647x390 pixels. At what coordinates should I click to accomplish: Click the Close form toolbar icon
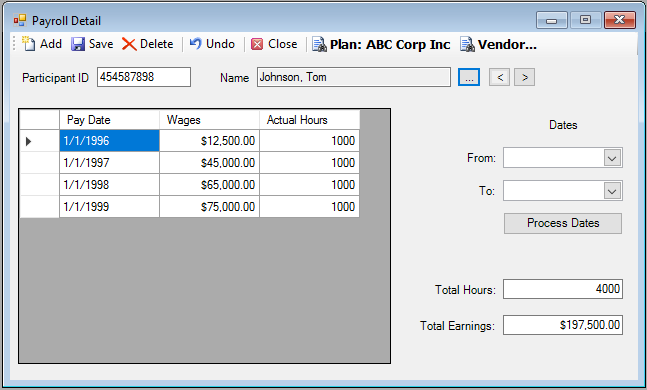pos(257,44)
